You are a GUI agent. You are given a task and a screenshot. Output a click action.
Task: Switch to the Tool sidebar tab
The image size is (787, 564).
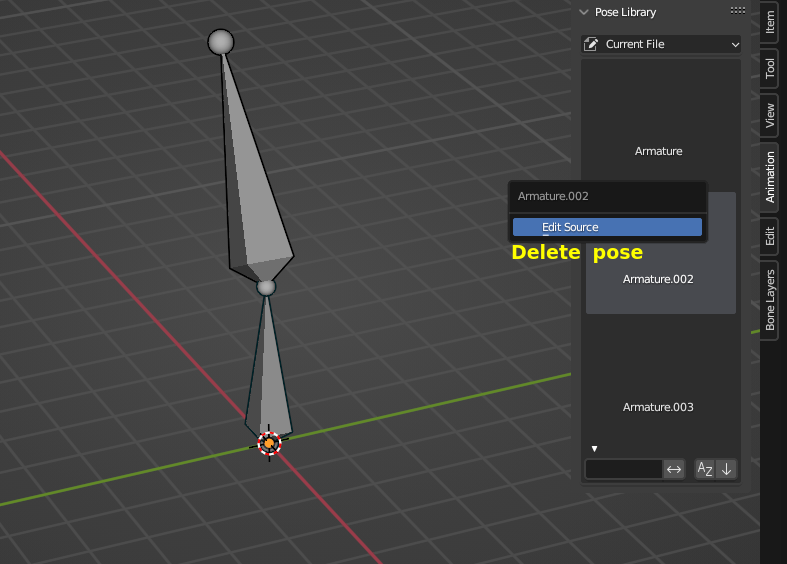pos(769,68)
